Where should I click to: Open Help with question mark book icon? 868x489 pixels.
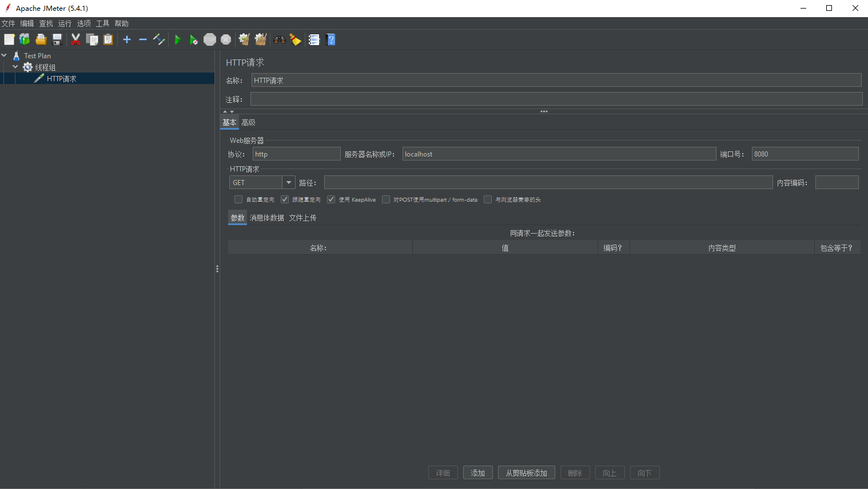331,39
